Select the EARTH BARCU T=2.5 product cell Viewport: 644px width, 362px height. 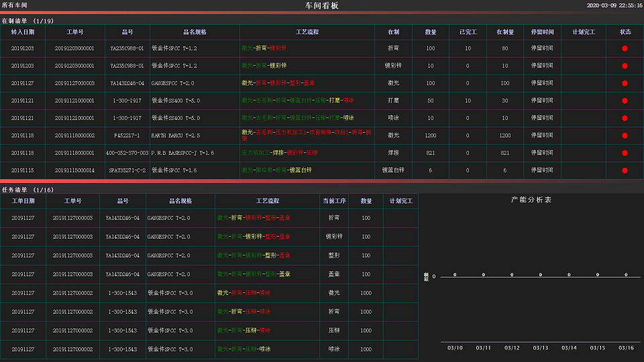tap(174, 135)
